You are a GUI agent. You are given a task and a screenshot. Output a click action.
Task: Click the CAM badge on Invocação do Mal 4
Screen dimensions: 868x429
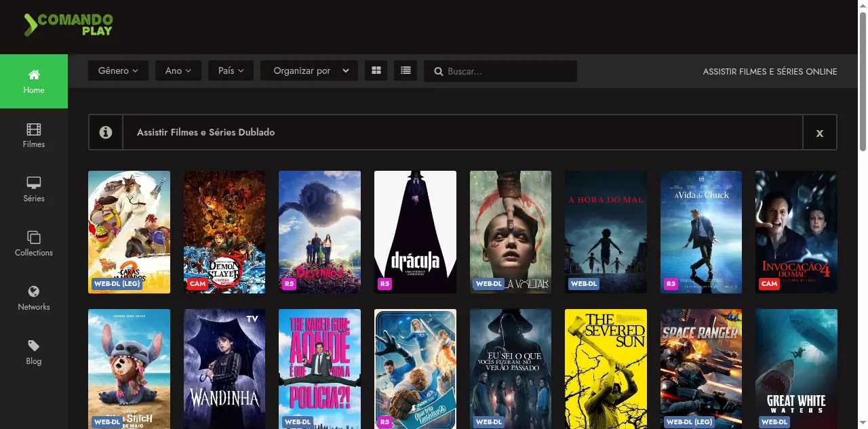tap(769, 283)
